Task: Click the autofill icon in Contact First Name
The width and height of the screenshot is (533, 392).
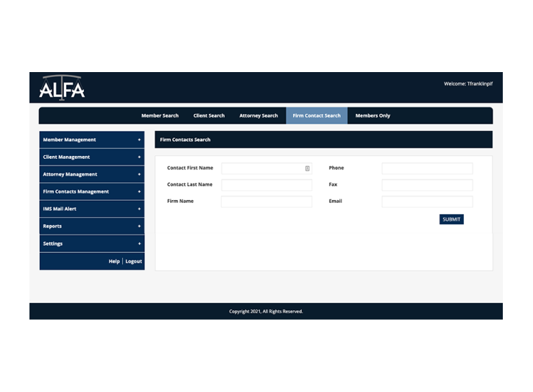Action: coord(307,168)
